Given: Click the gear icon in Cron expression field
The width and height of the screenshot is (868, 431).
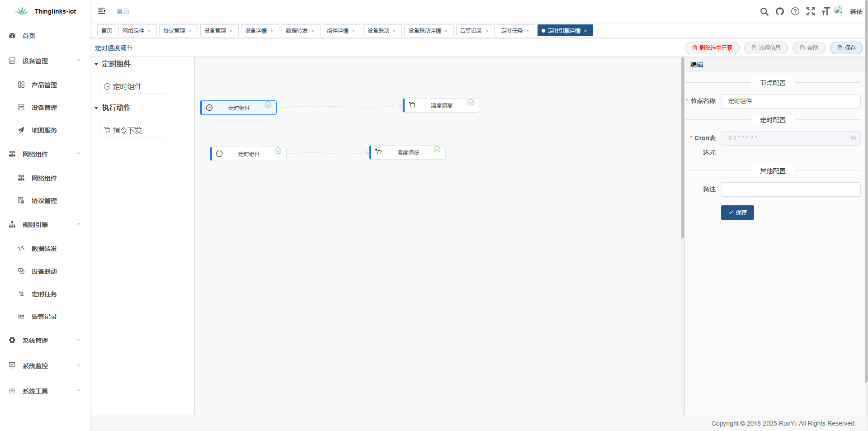Looking at the screenshot, I should [853, 138].
